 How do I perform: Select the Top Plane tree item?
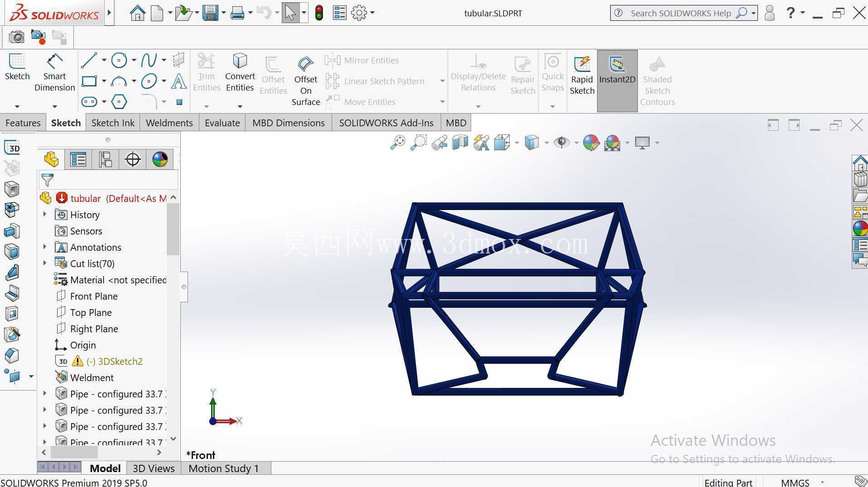pos(91,312)
